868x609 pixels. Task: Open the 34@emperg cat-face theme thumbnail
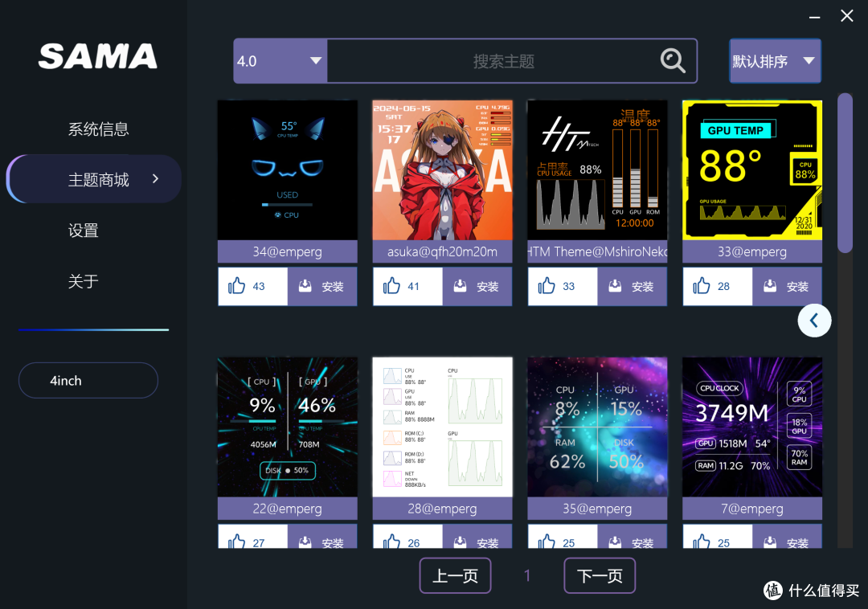click(287, 170)
